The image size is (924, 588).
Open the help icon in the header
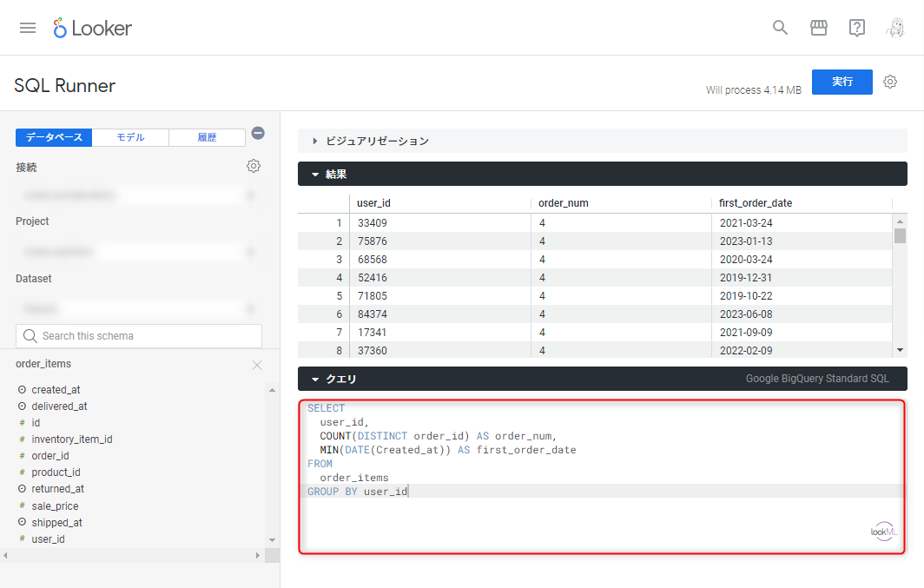857,27
